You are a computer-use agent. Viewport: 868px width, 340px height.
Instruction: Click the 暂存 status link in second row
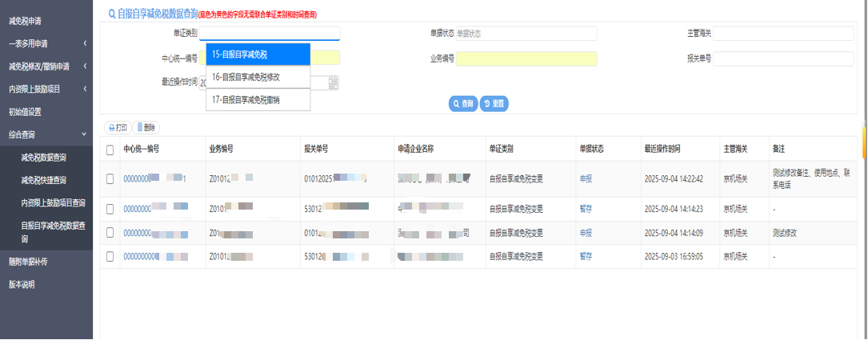586,210
